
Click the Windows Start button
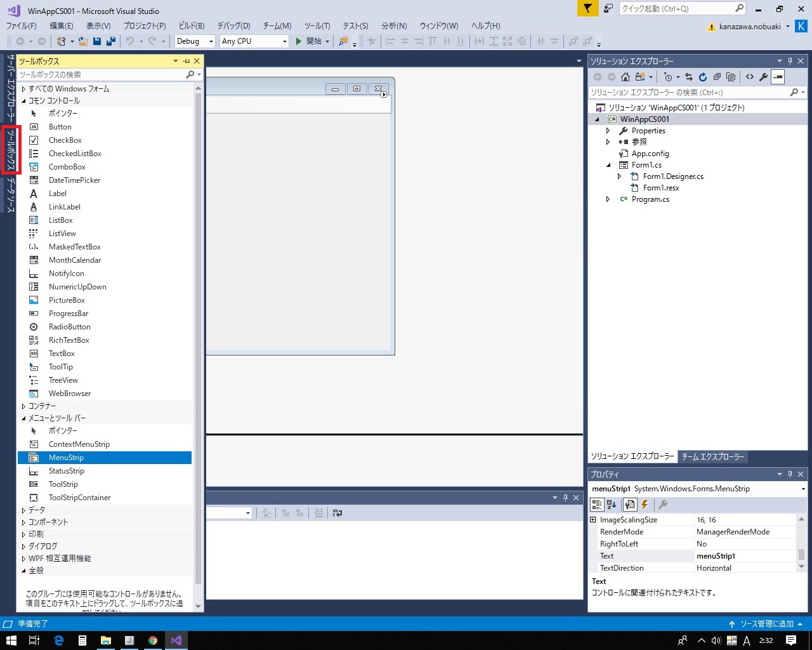pyautogui.click(x=11, y=640)
